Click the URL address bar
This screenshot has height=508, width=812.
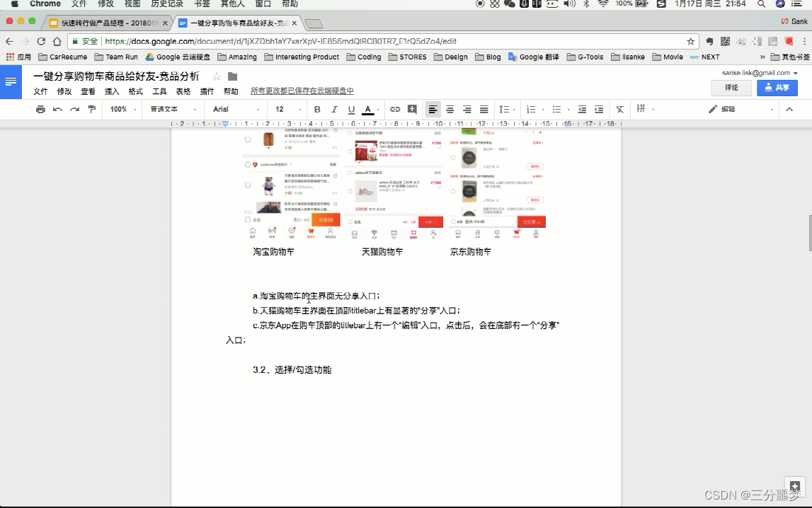point(383,41)
